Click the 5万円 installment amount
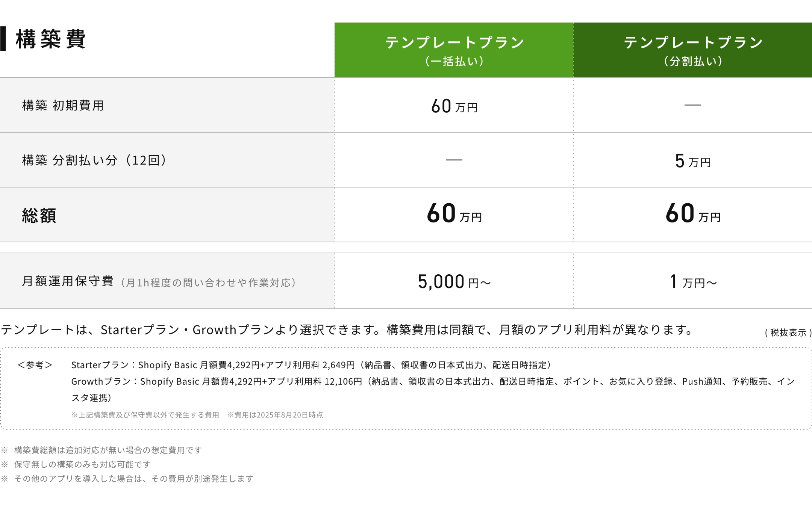 692,161
